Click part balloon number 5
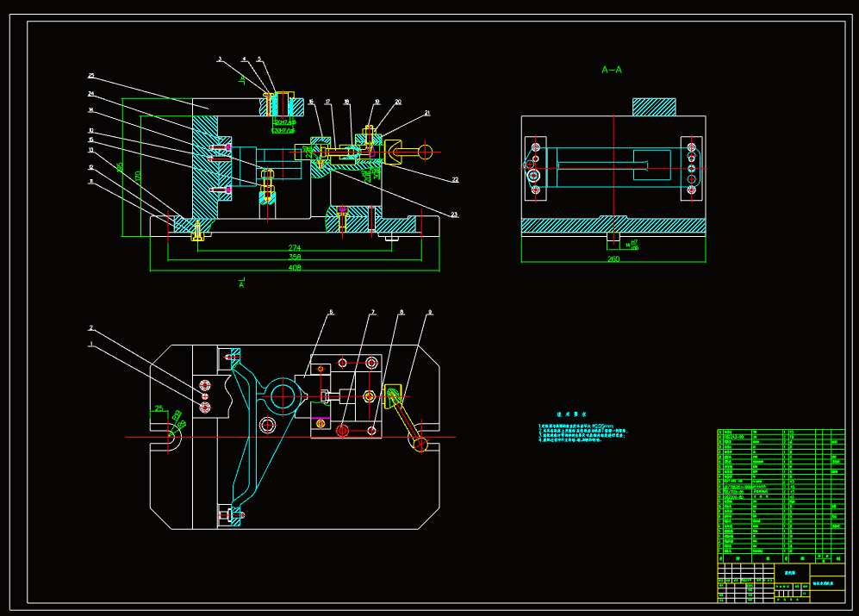This screenshot has height=616, width=859. [259, 59]
